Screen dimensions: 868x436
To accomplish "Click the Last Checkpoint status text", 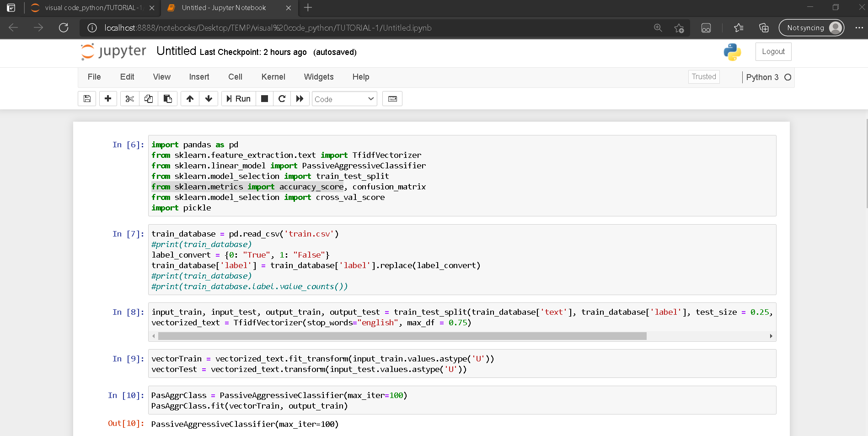I will pyautogui.click(x=253, y=52).
